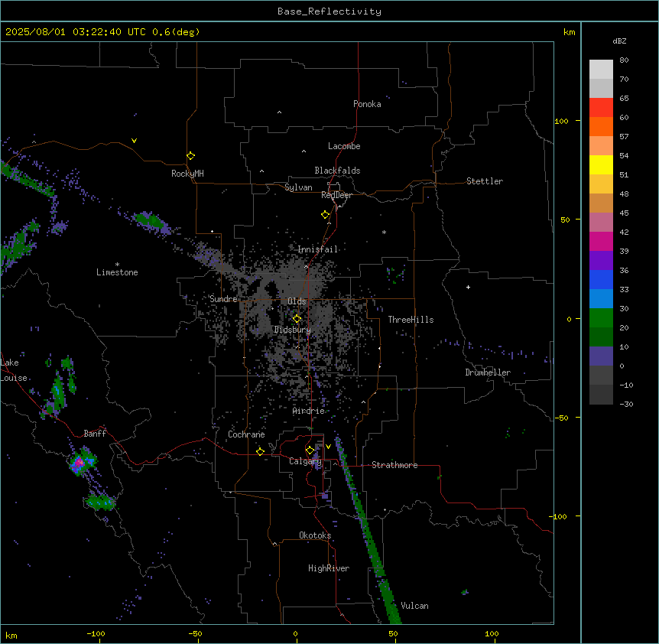Click the yellow diamond marker above Calgary label

point(310,450)
